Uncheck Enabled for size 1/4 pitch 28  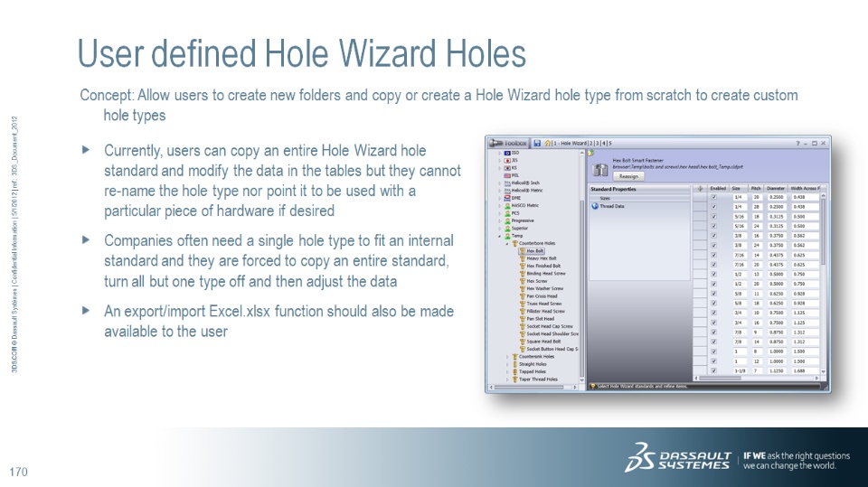pyautogui.click(x=714, y=207)
